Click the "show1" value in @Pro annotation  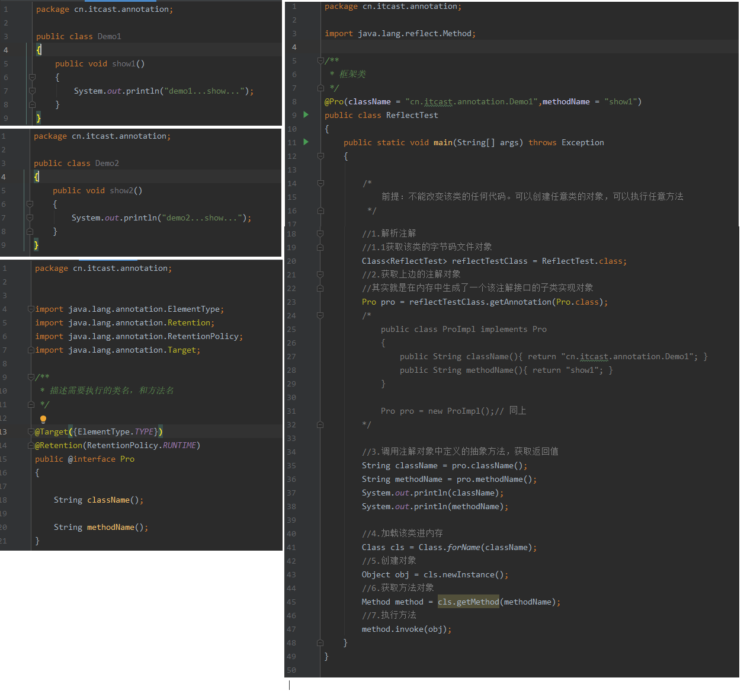pos(620,101)
